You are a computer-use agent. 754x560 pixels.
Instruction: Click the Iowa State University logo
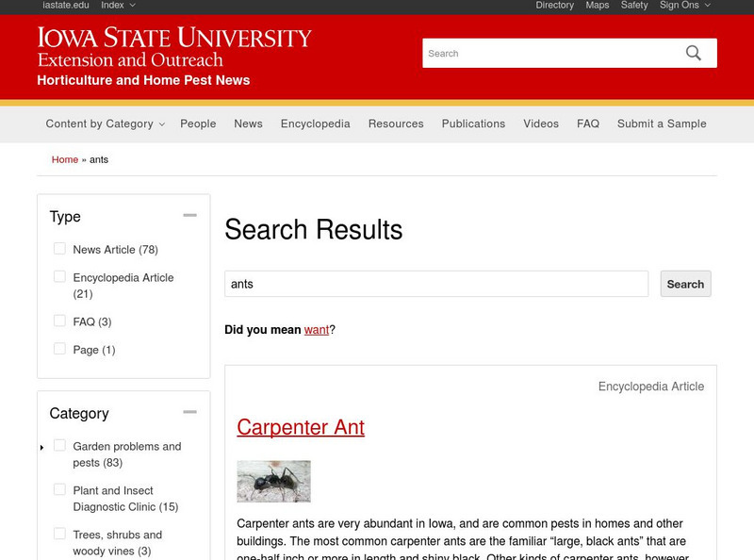pos(172,45)
